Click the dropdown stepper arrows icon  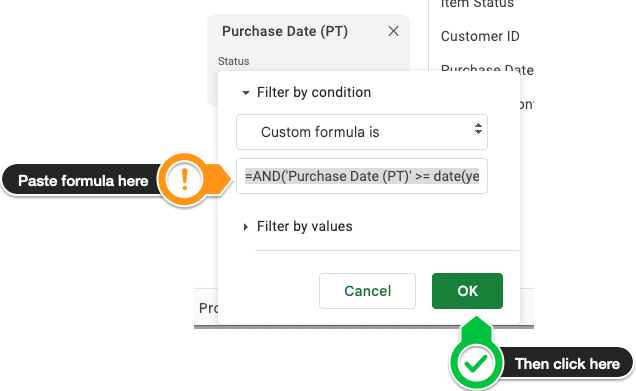pos(478,129)
